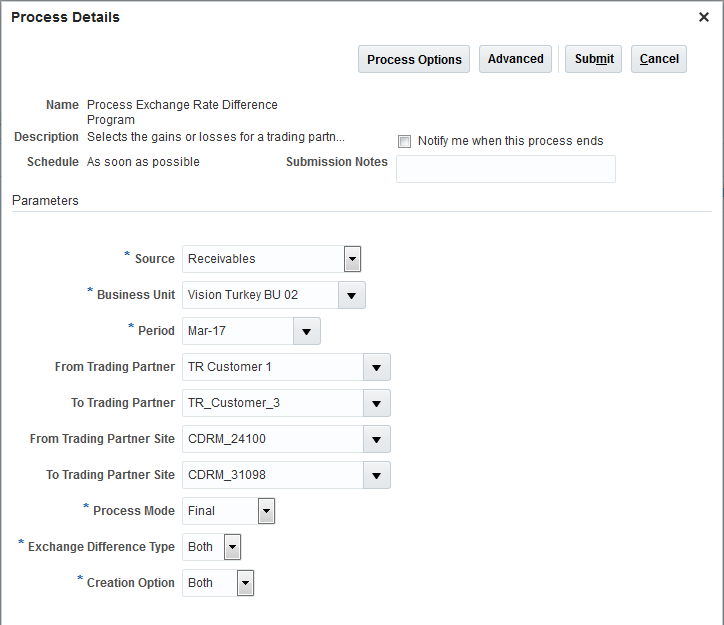Expand From Trading Partner Site arrow
This screenshot has width=724, height=625.
(376, 439)
